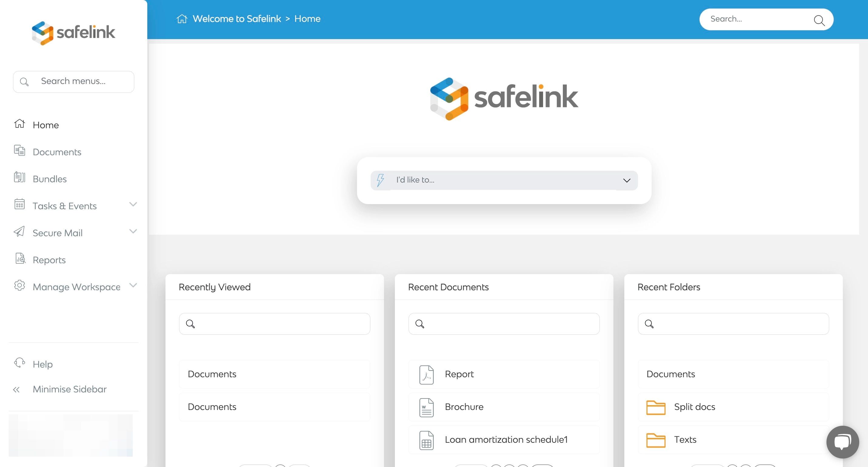Click the Bundles sidebar icon

[x=19, y=177]
